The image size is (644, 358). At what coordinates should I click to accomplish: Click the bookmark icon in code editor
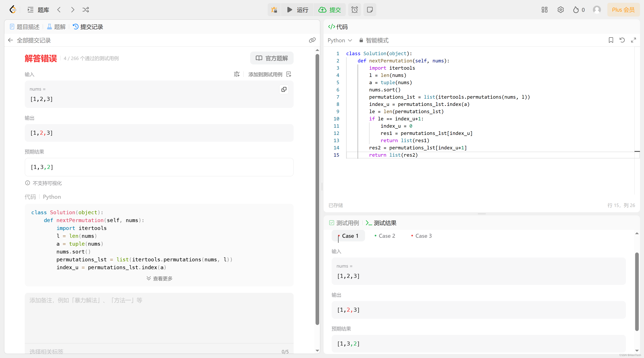[x=611, y=40]
